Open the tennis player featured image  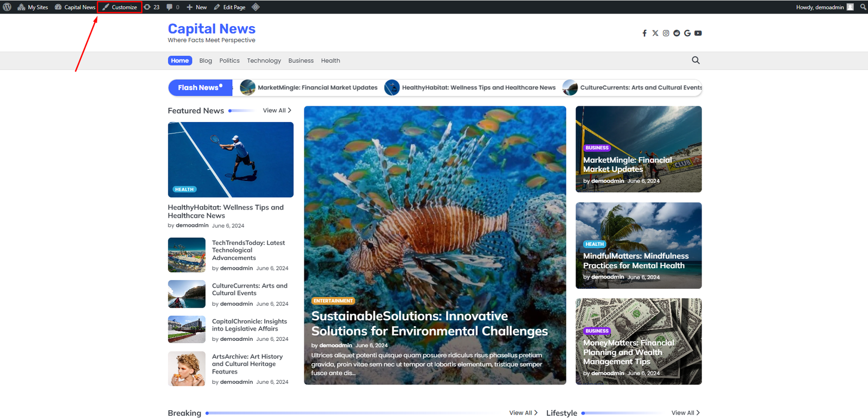pos(231,160)
